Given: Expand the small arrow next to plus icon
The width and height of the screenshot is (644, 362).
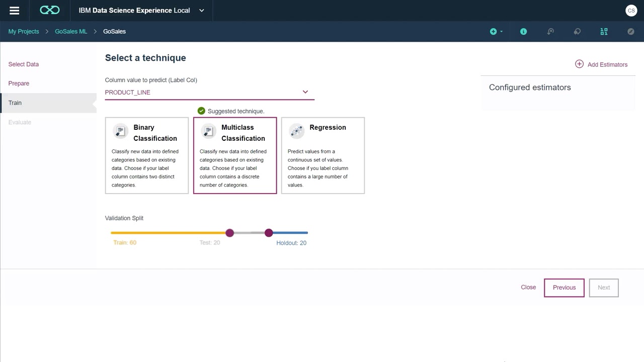Looking at the screenshot, I should pos(501,32).
